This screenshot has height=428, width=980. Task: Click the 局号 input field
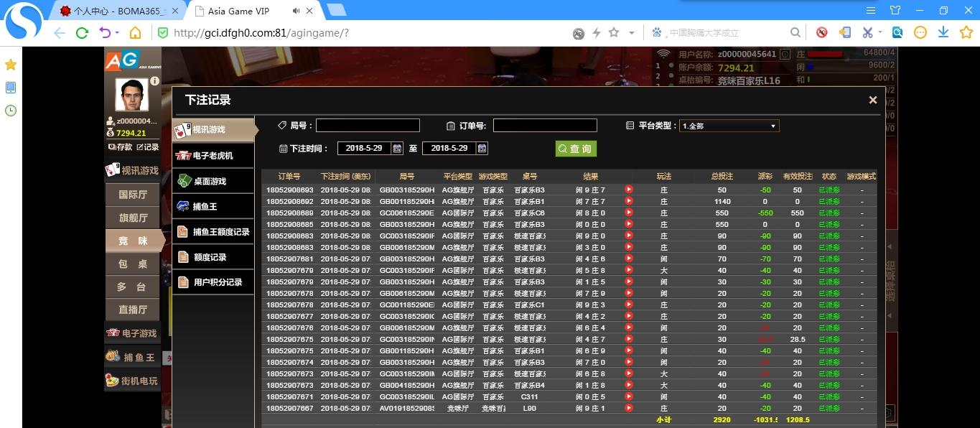click(368, 126)
